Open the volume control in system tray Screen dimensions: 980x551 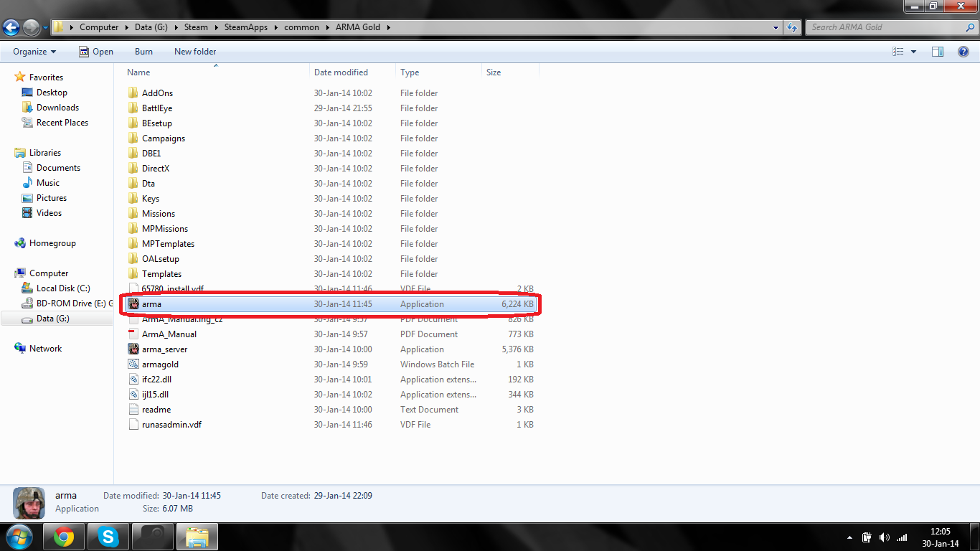point(884,537)
